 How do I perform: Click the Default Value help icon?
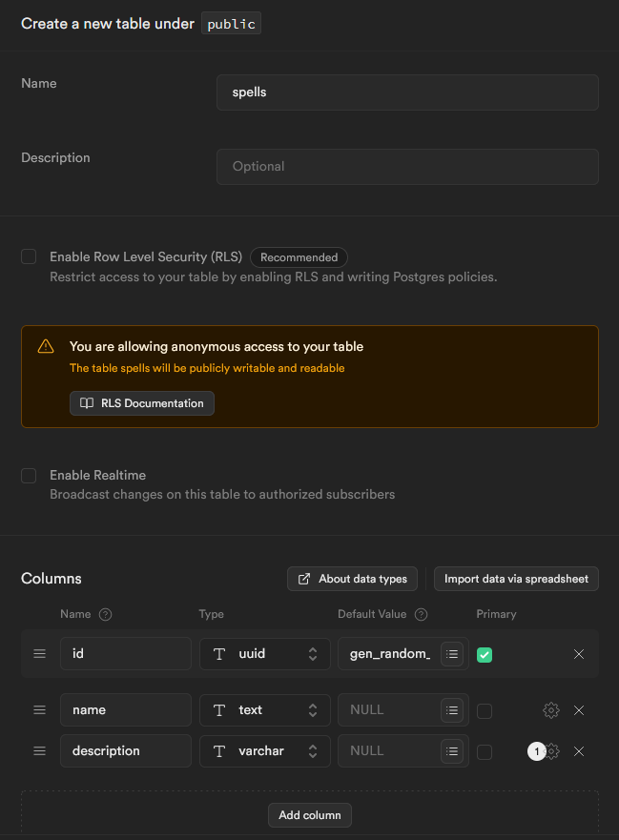pos(422,615)
